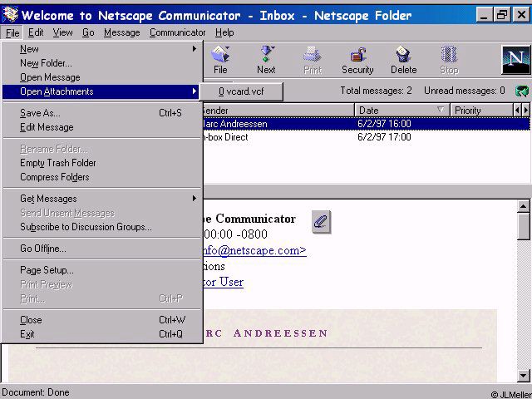Open the Security toolbar icon

tap(357, 60)
